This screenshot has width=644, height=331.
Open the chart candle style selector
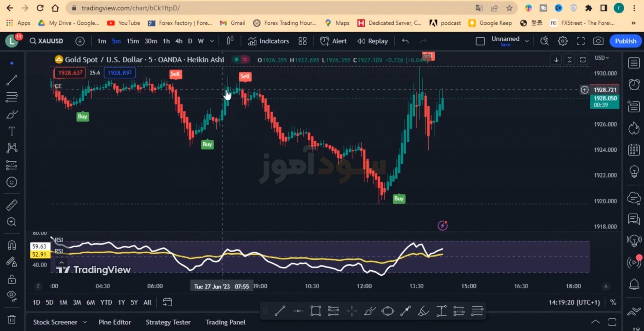(x=230, y=41)
